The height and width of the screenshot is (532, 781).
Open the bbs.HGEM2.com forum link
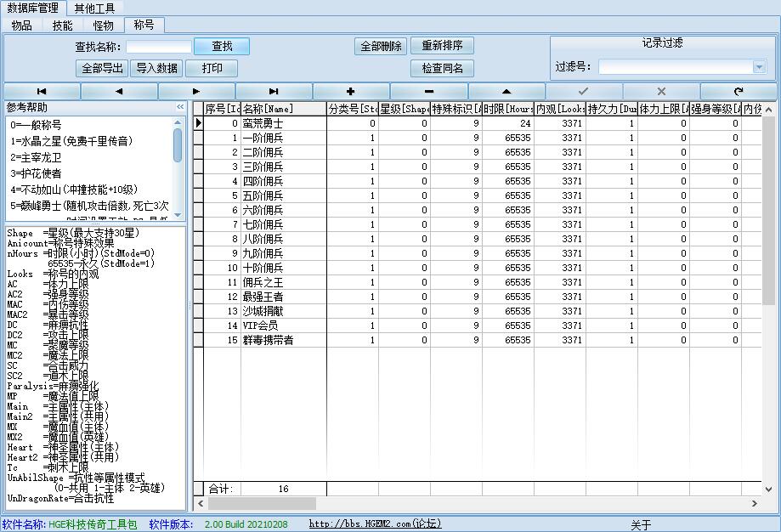pyautogui.click(x=375, y=524)
